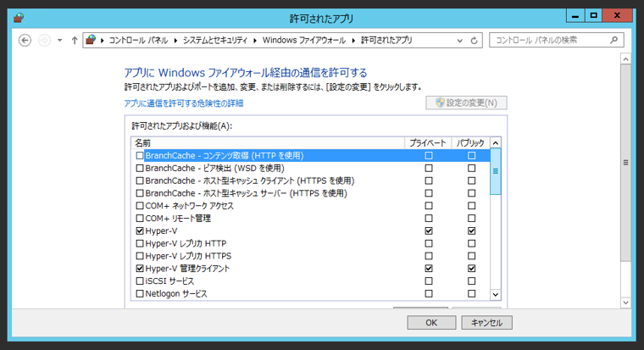Click the forward navigation arrow
644x350 pixels.
tap(44, 41)
